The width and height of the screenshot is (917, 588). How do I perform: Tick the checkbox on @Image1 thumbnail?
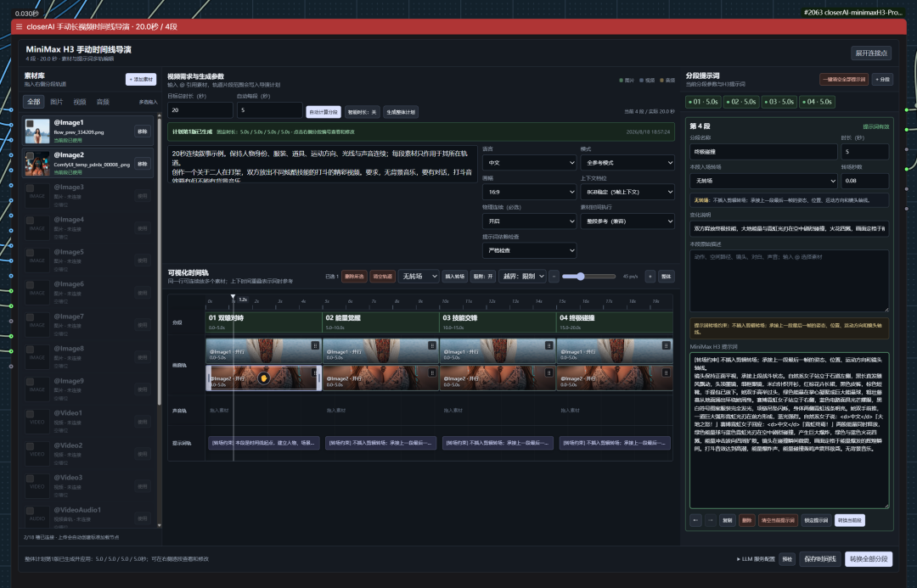[x=30, y=124]
